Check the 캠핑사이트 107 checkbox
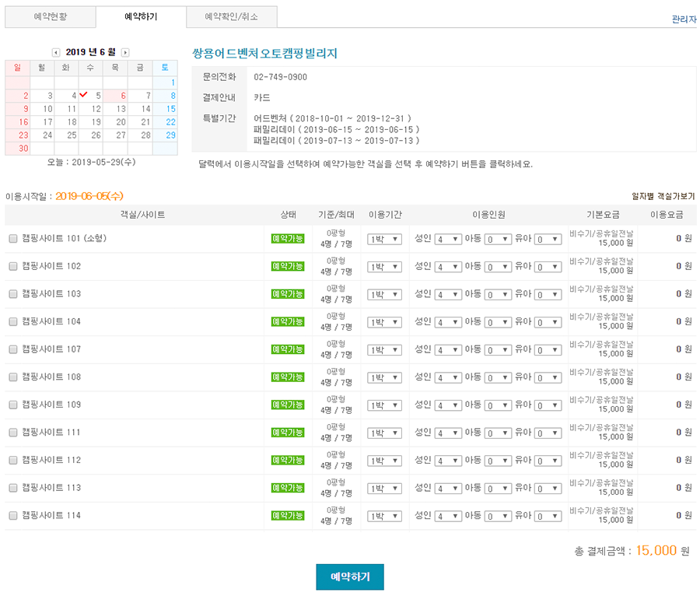Image resolution: width=700 pixels, height=603 pixels. tap(13, 349)
